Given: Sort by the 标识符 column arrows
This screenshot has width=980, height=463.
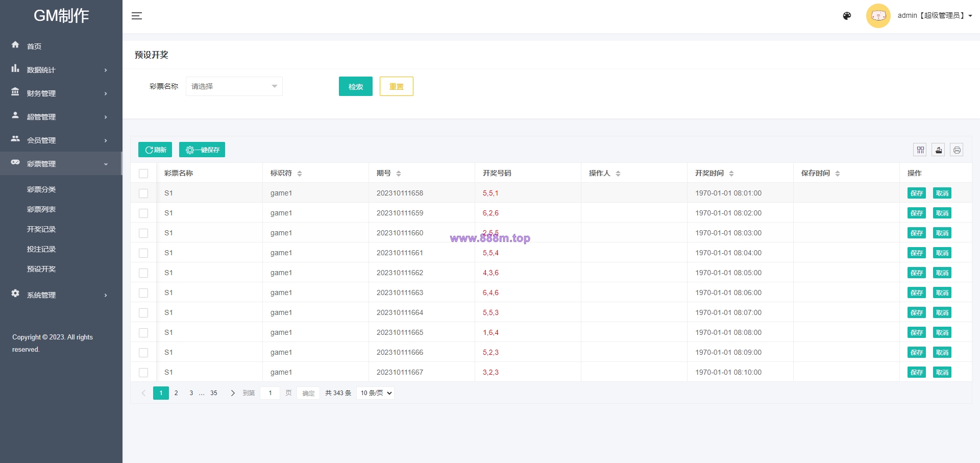Looking at the screenshot, I should [300, 174].
